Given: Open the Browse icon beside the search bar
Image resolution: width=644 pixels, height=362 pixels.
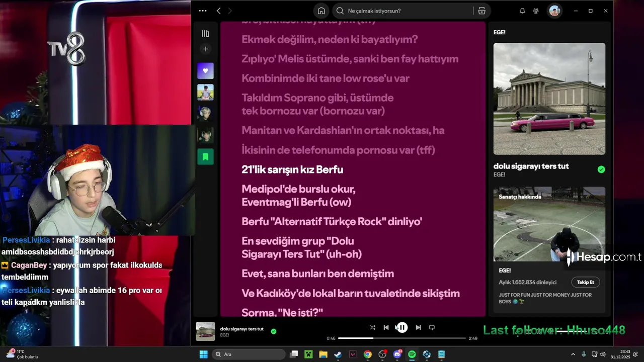Looking at the screenshot, I should click(x=481, y=11).
